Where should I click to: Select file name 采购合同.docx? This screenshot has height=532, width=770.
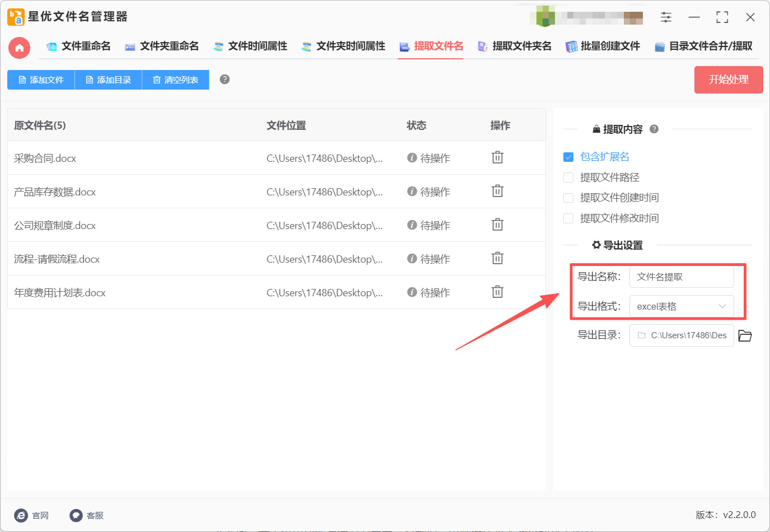[45, 158]
